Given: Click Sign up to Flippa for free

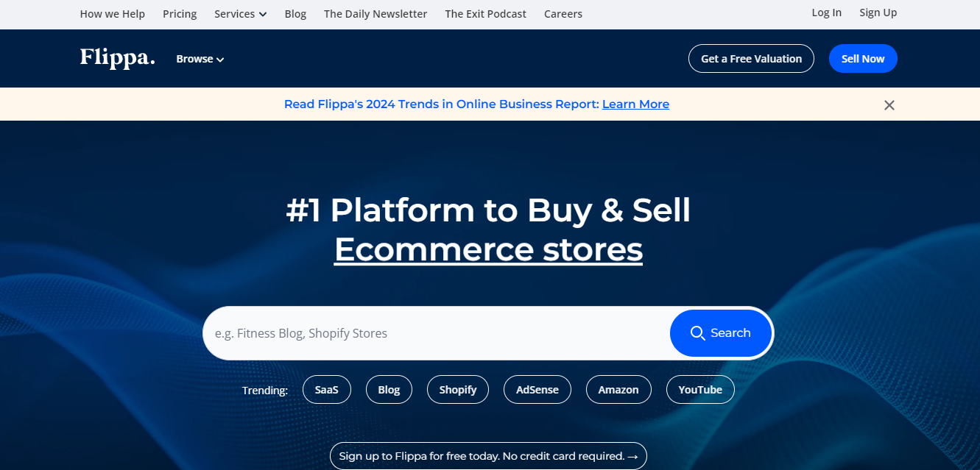Looking at the screenshot, I should [x=488, y=456].
